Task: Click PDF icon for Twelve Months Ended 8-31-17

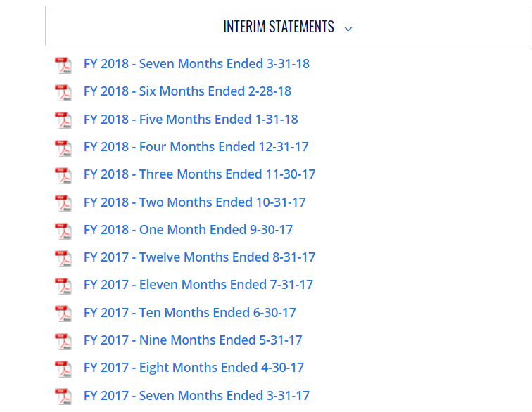Action: pyautogui.click(x=63, y=258)
